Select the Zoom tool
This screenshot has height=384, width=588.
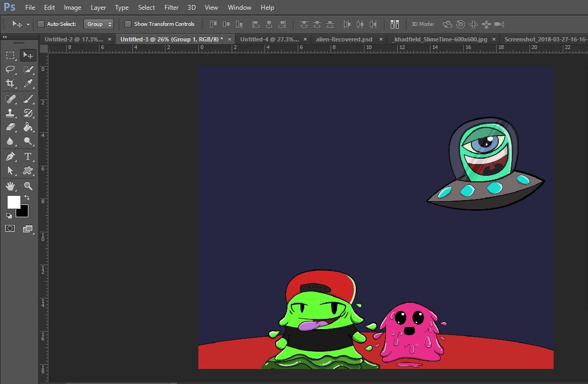pos(28,186)
